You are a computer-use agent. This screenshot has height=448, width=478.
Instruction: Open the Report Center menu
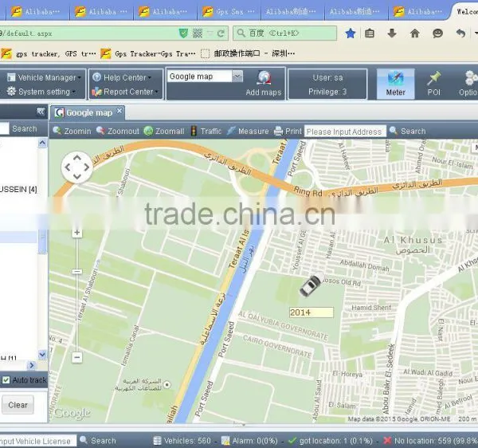(125, 92)
